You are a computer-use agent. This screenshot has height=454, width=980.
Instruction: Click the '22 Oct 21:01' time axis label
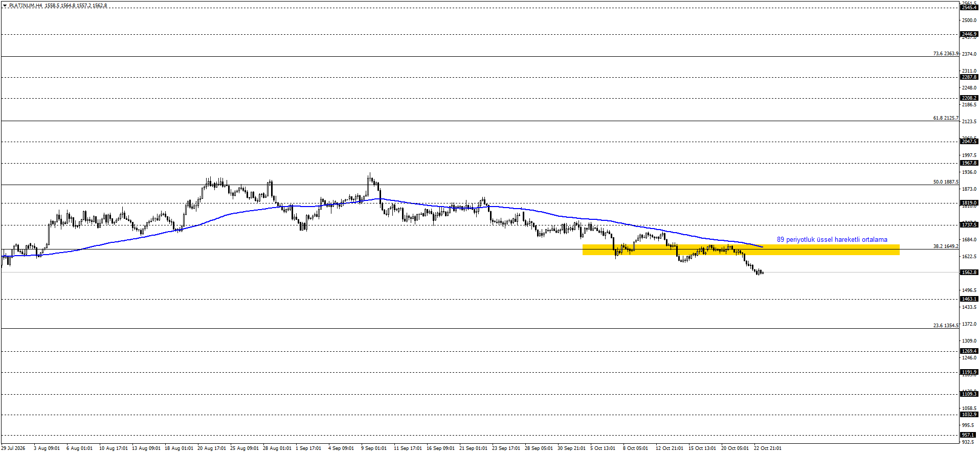768,448
